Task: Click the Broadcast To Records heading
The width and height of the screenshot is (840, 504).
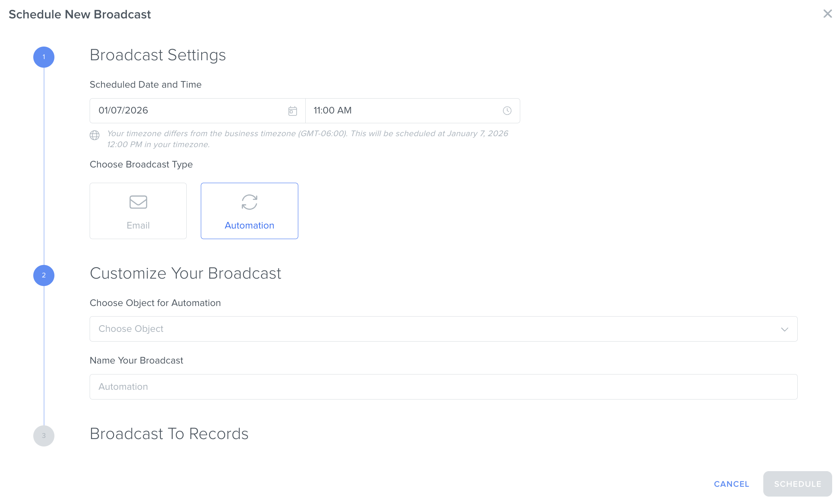Action: point(169,434)
